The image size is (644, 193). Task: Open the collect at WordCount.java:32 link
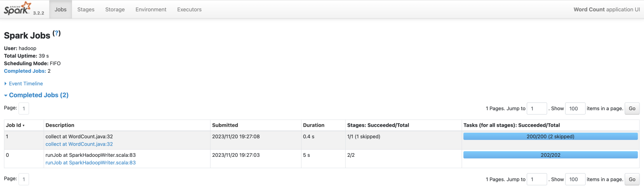(x=79, y=144)
